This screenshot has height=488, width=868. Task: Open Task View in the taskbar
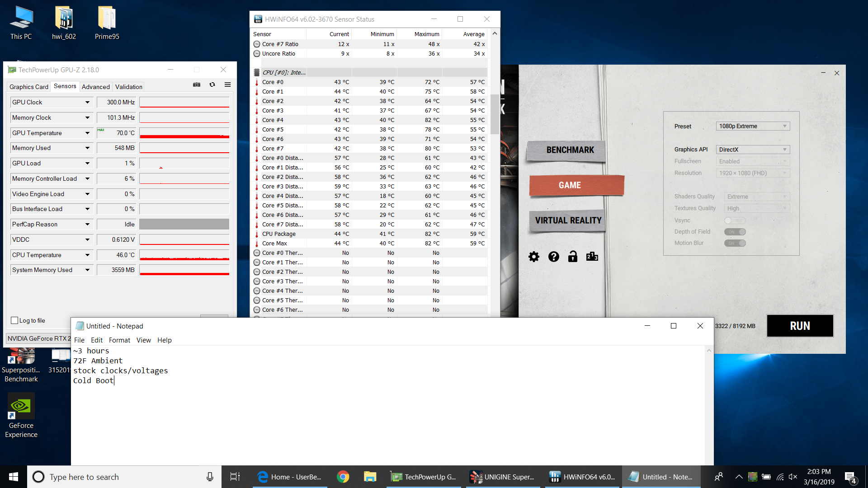(235, 477)
